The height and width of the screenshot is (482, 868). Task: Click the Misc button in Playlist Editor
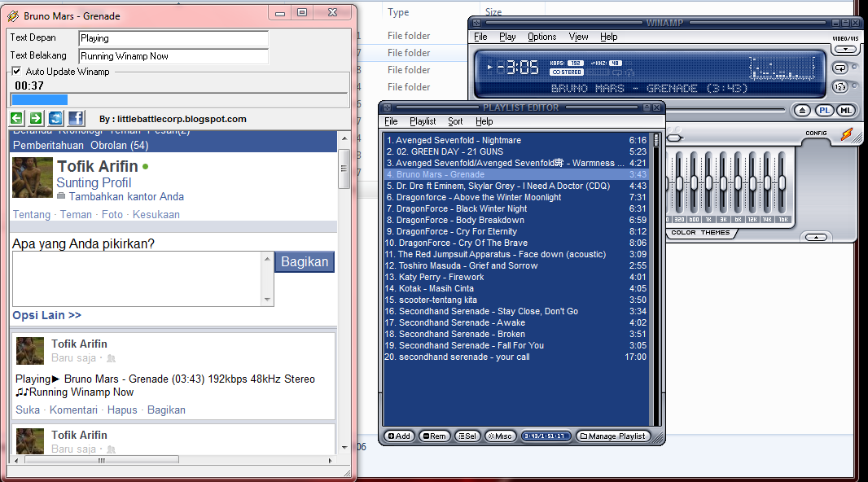tap(501, 436)
